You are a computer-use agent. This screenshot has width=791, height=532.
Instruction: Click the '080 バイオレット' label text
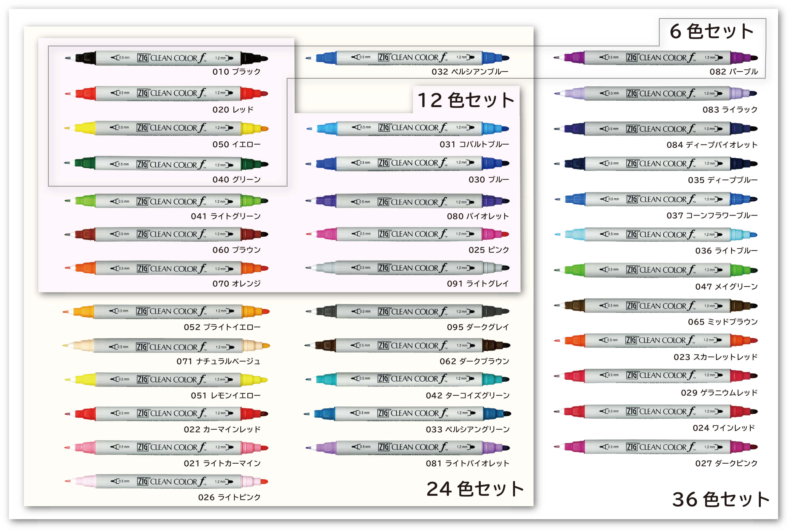coord(478,216)
